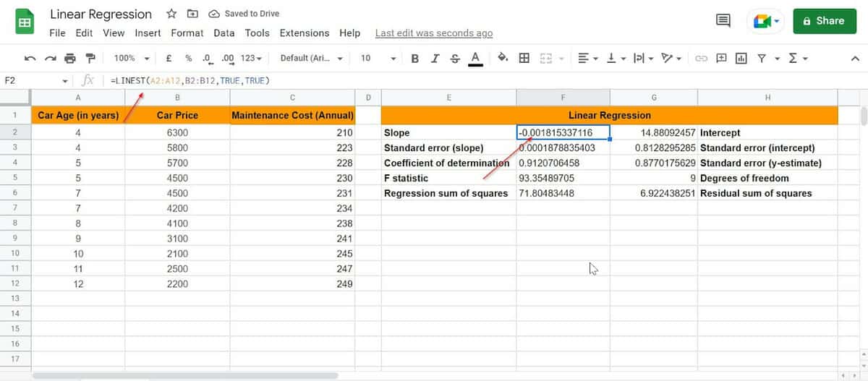Image resolution: width=868 pixels, height=381 pixels.
Task: Open the View menu
Action: pos(114,33)
